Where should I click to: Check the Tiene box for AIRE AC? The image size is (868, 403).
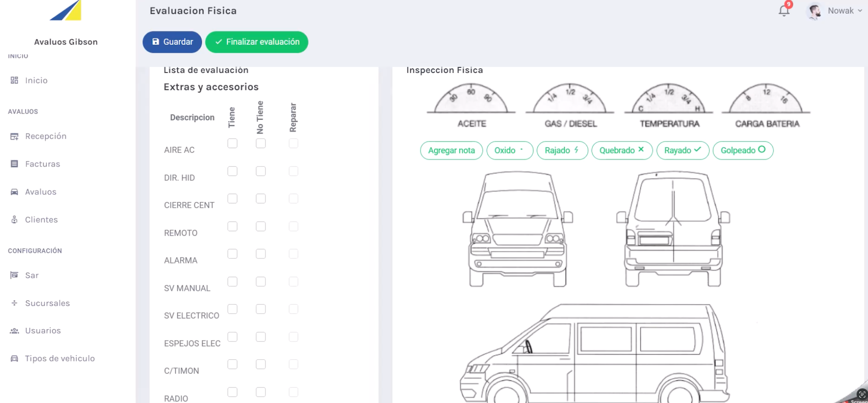click(x=233, y=144)
